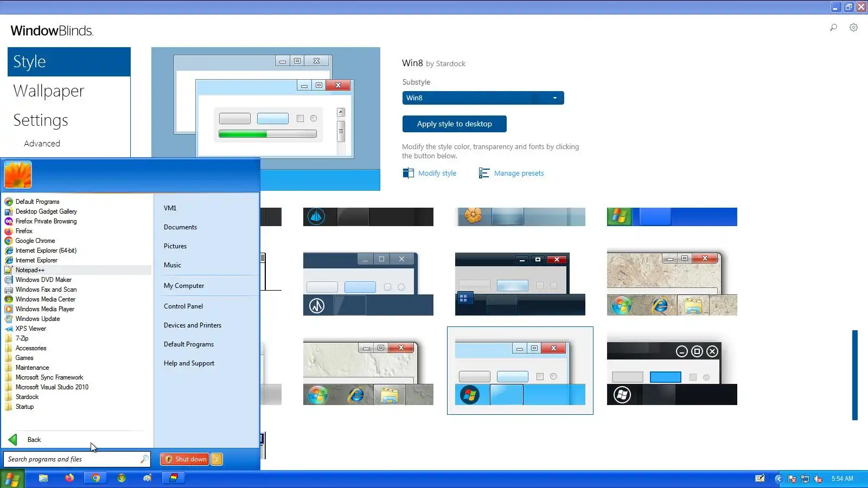Image resolution: width=868 pixels, height=488 pixels.
Task: Select the dark style with Windows 8 logo
Action: point(520,284)
